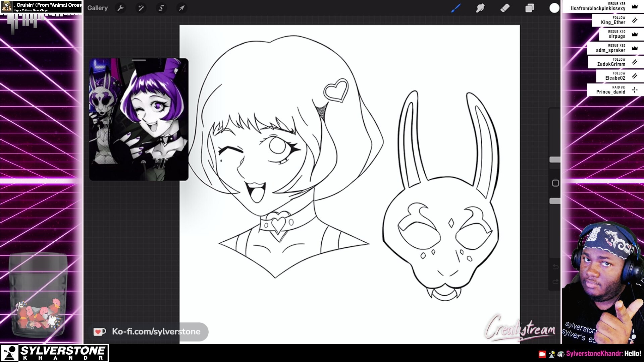Click the Ko-fi cup heart icon
Viewport: 644px width, 362px height.
[x=100, y=332]
